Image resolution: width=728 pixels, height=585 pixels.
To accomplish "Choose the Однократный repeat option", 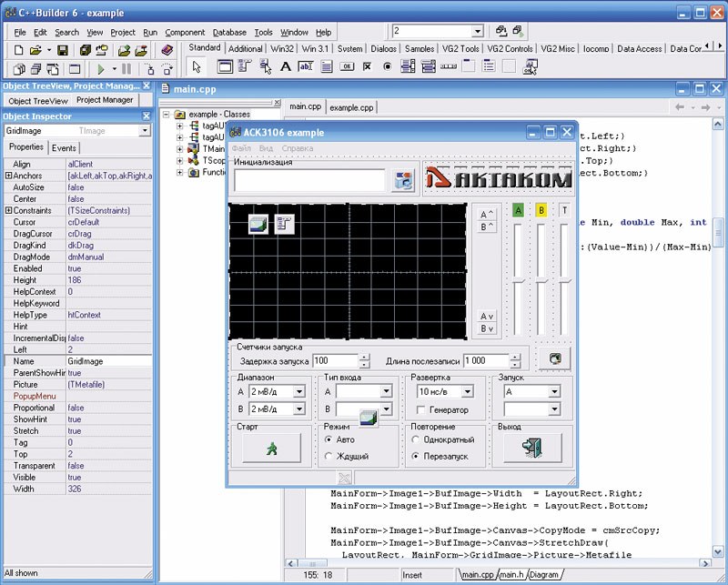I will [416, 439].
